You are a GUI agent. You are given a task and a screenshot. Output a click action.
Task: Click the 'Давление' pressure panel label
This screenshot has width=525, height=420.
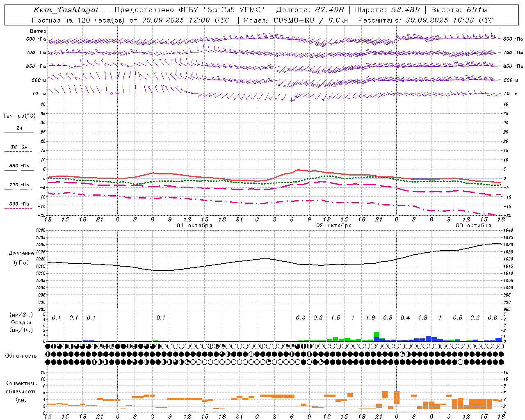click(21, 253)
